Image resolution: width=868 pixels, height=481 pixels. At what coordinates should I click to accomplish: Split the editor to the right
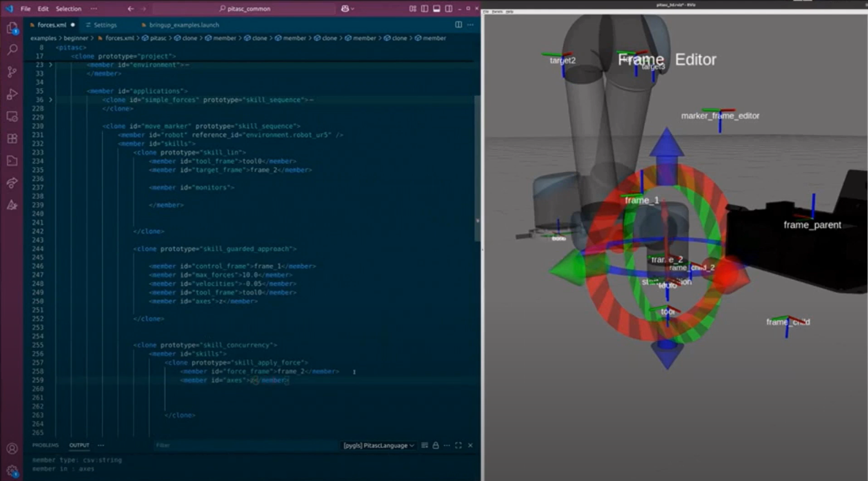[458, 25]
